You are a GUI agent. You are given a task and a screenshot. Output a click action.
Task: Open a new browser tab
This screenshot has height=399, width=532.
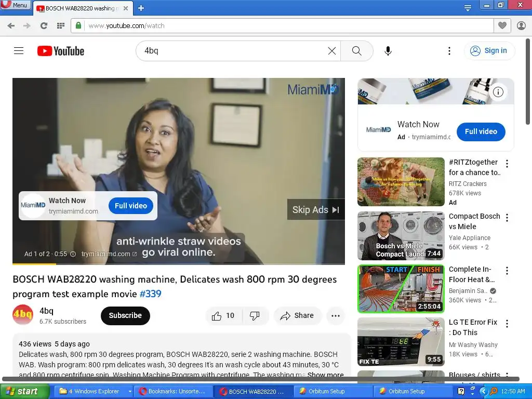(141, 8)
